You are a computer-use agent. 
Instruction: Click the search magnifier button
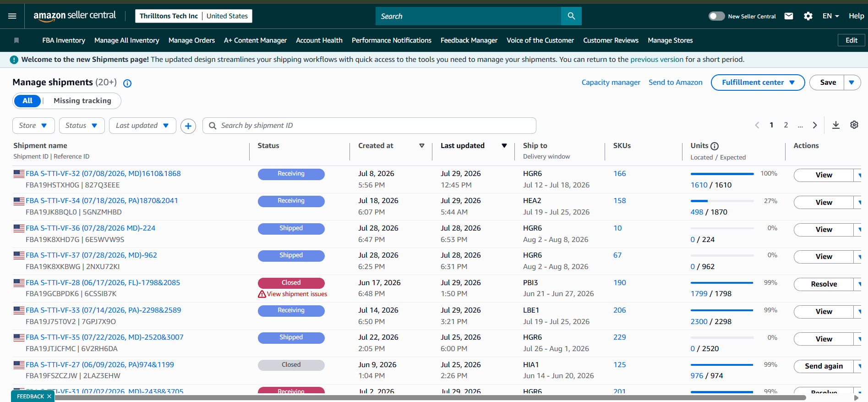571,16
